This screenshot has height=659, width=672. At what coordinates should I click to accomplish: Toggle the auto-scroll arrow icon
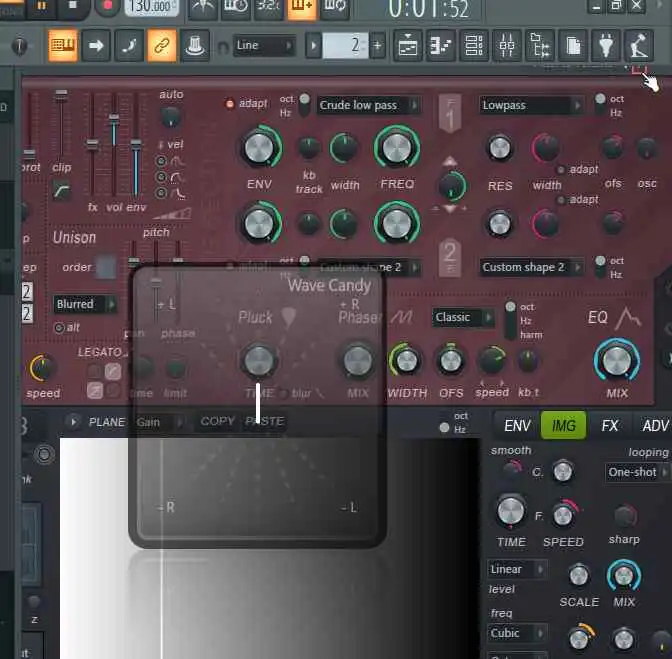pos(96,45)
